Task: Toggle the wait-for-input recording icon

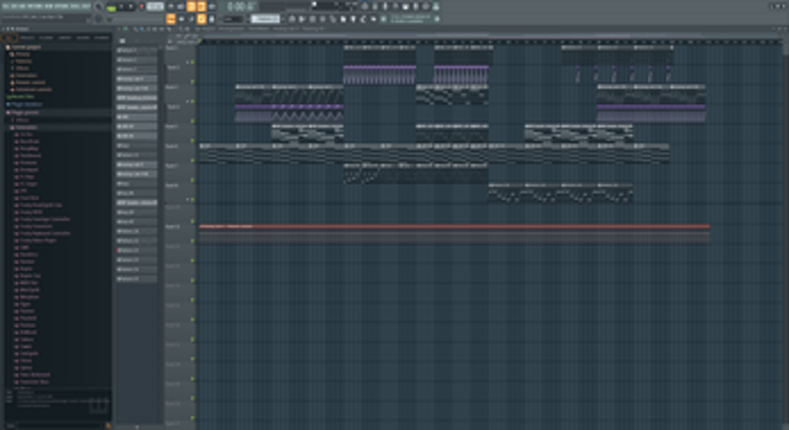Action: [181, 7]
